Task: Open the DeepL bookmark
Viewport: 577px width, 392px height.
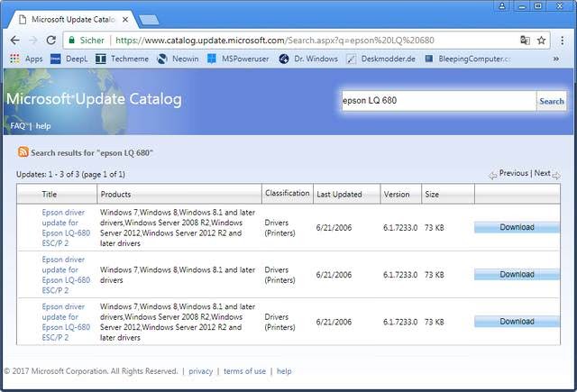Action: (69, 59)
